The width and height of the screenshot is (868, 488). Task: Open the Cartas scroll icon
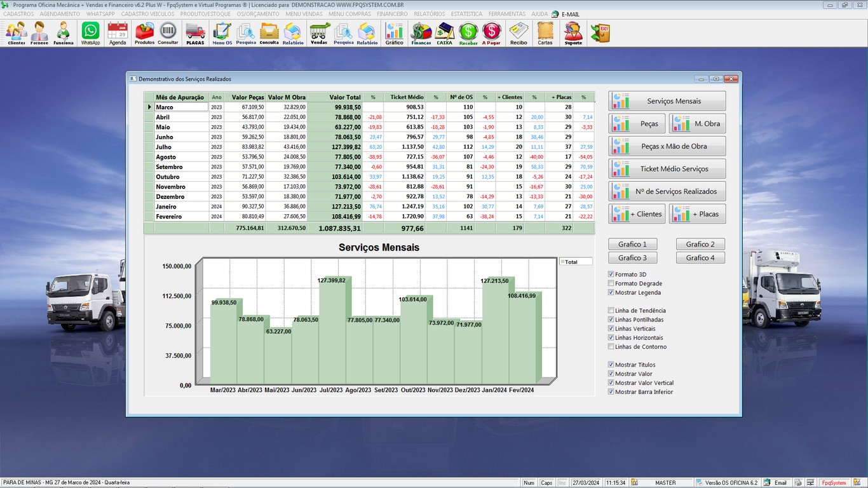(545, 33)
